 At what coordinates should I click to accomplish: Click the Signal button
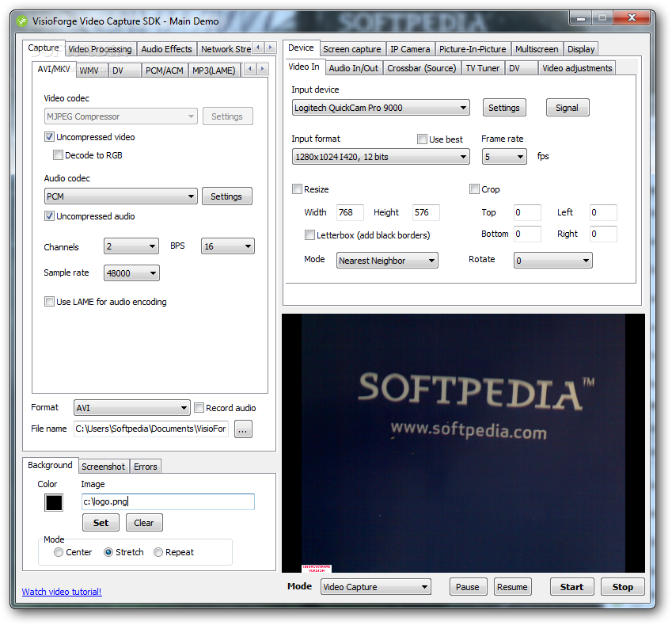coord(568,108)
